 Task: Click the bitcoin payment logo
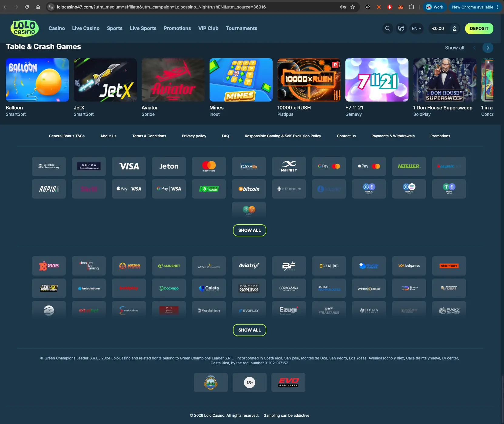pyautogui.click(x=249, y=189)
